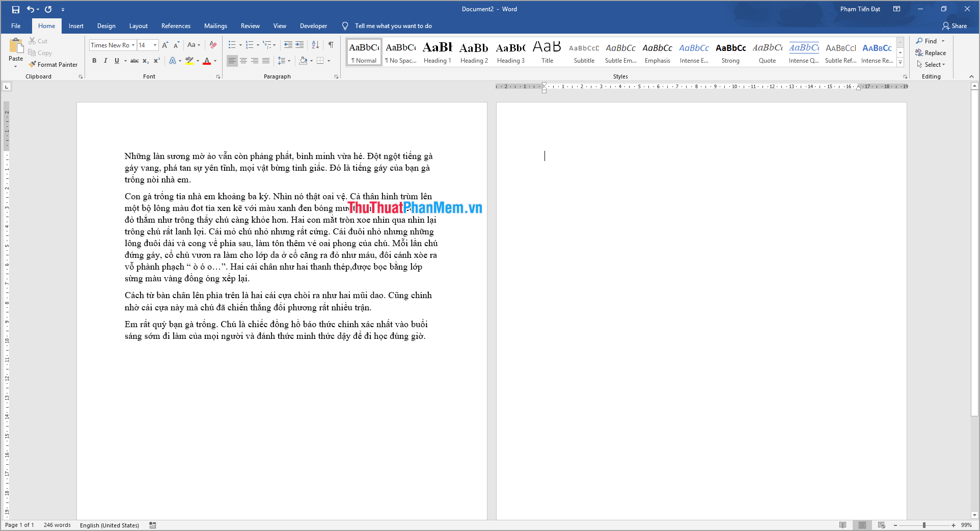980x531 pixels.
Task: Open Replace dialog
Action: click(x=931, y=53)
